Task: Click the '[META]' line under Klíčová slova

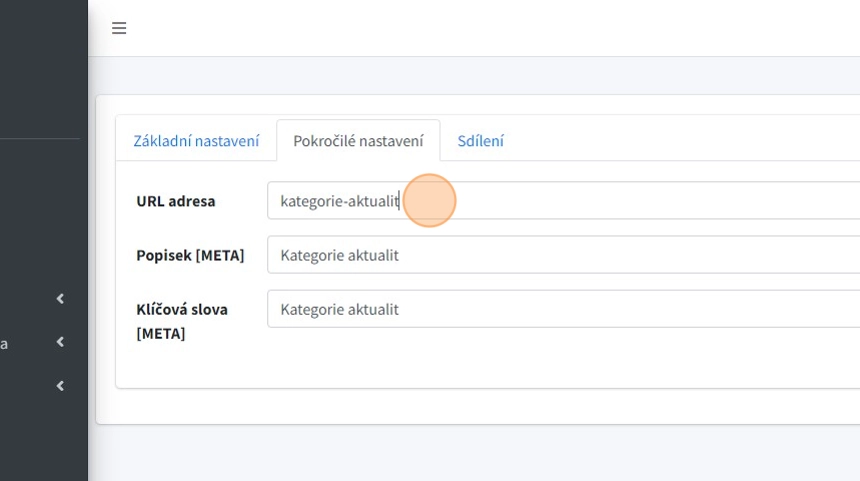Action: (161, 333)
